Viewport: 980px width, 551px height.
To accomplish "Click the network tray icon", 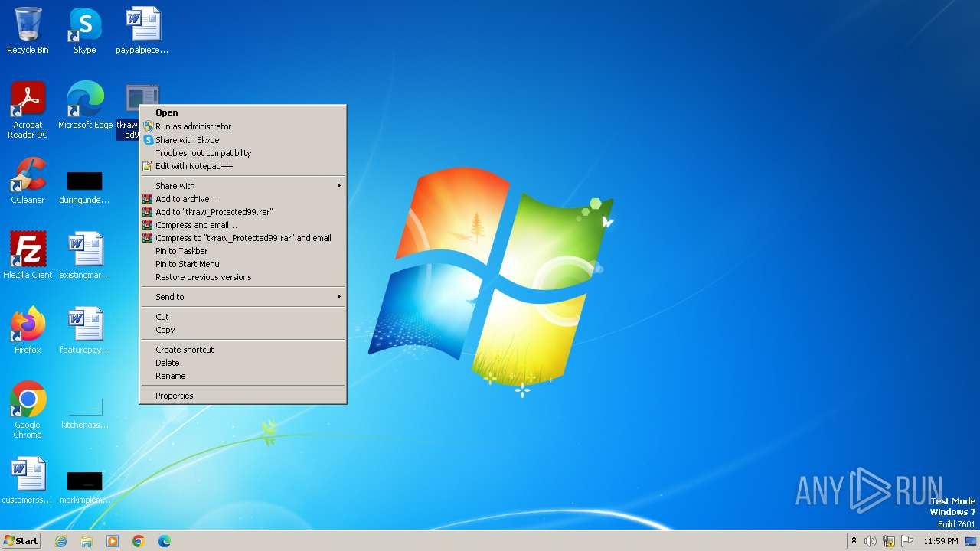I will pyautogui.click(x=889, y=541).
